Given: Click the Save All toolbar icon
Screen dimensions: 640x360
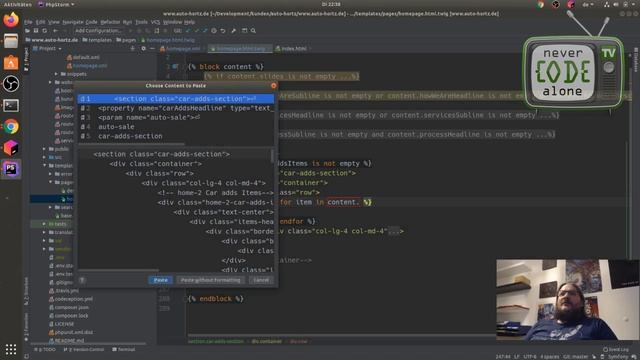Looking at the screenshot, I should [36, 31].
